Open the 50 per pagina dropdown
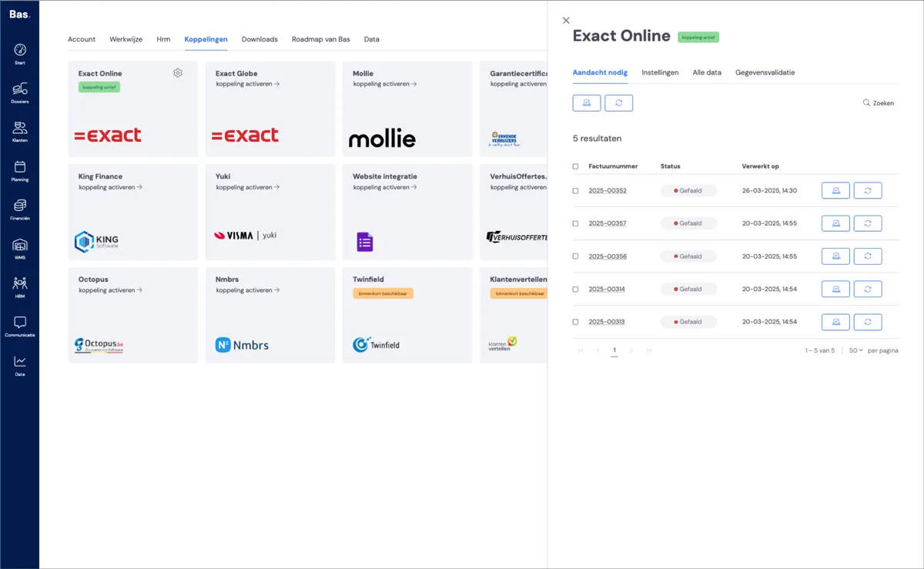The height and width of the screenshot is (569, 924). (856, 350)
